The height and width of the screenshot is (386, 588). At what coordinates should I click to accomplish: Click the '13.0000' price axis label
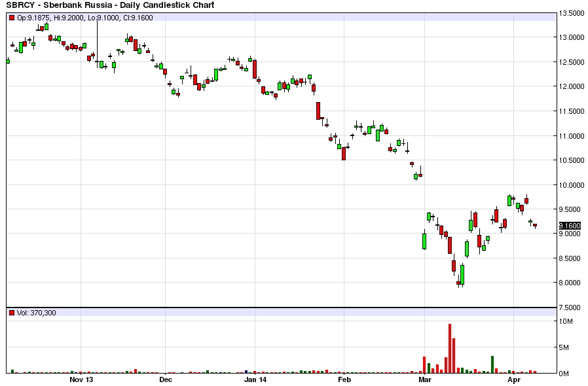571,37
